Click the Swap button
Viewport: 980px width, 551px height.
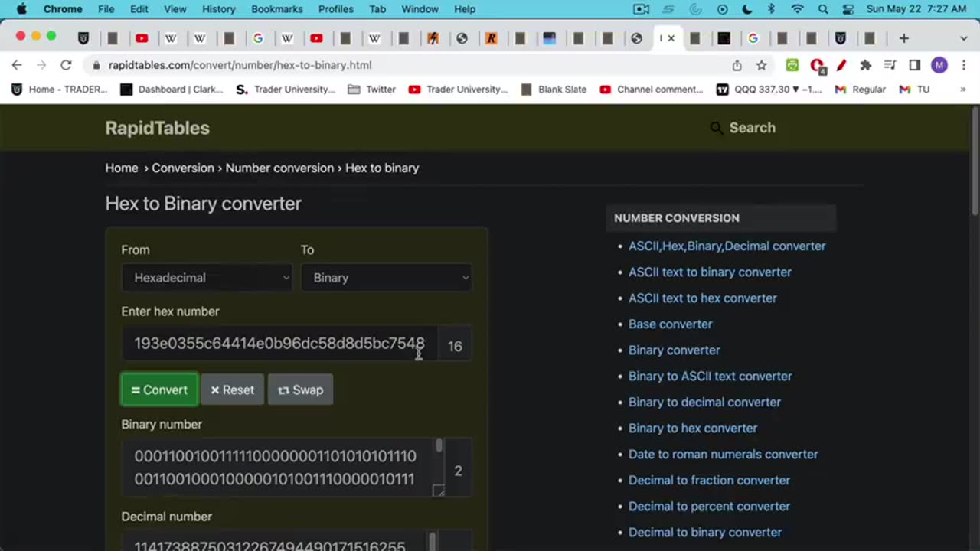coord(300,390)
